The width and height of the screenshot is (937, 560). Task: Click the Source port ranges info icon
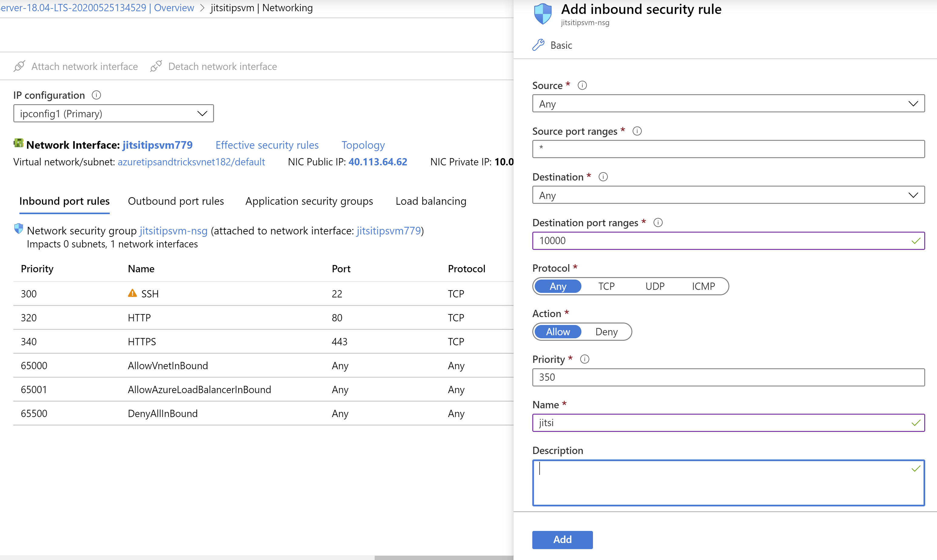coord(637,131)
